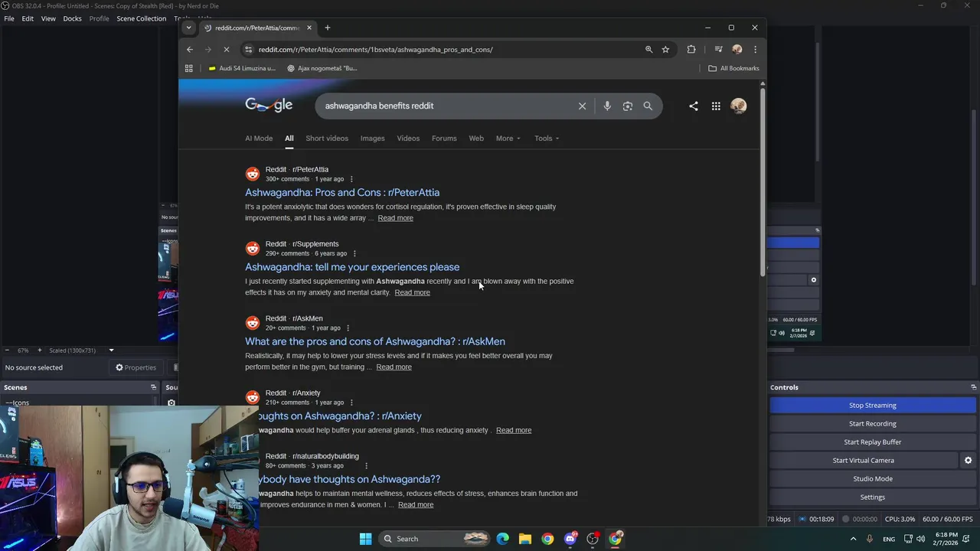Toggle OBS Studio Mode
The image size is (980, 551).
point(872,479)
